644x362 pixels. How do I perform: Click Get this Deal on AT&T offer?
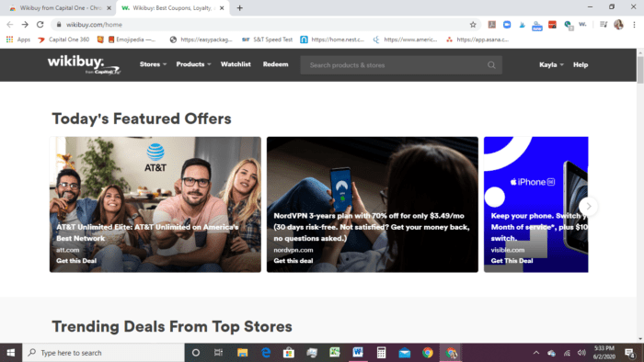76,261
